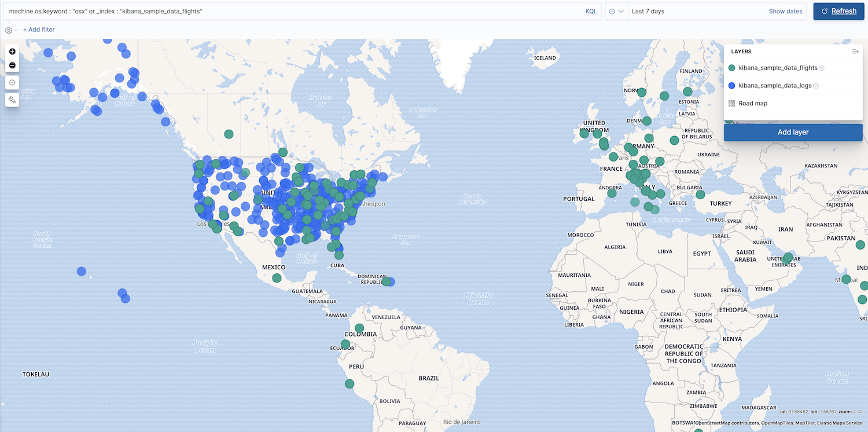868x432 pixels.
Task: Open the KQL query language switcher
Action: click(x=591, y=11)
